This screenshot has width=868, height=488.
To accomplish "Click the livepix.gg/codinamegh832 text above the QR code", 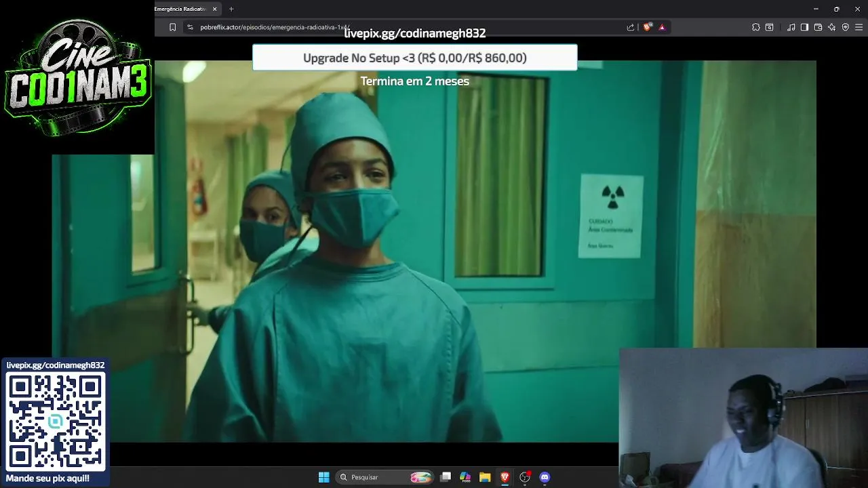I will pos(56,365).
